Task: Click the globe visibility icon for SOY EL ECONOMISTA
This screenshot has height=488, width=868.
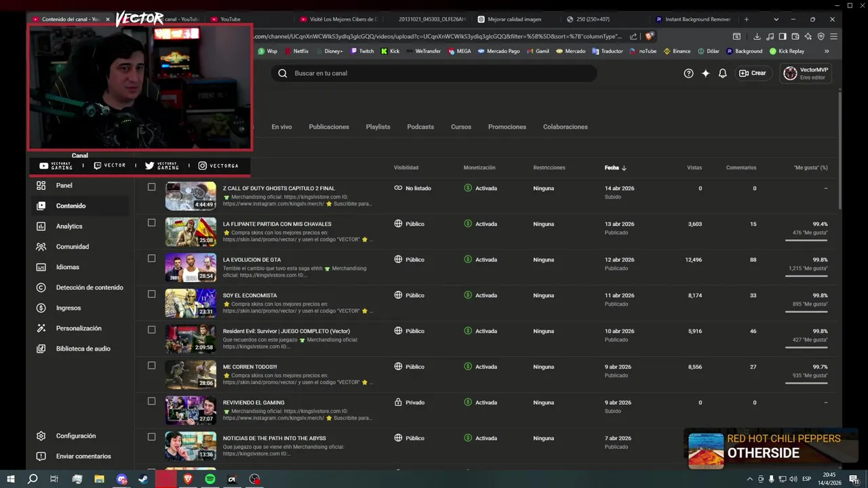Action: tap(398, 296)
